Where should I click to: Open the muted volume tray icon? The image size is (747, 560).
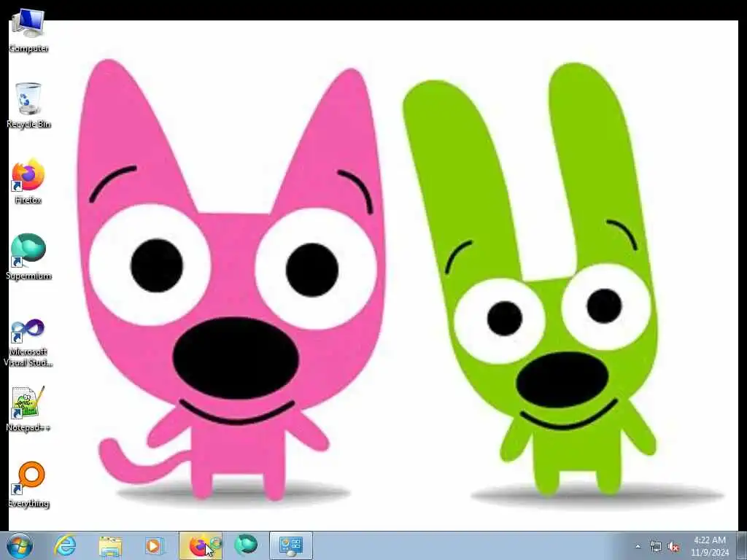[x=673, y=547]
